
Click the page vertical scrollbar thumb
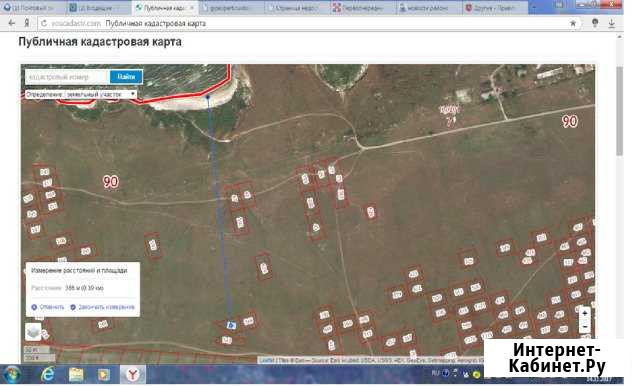click(x=620, y=111)
